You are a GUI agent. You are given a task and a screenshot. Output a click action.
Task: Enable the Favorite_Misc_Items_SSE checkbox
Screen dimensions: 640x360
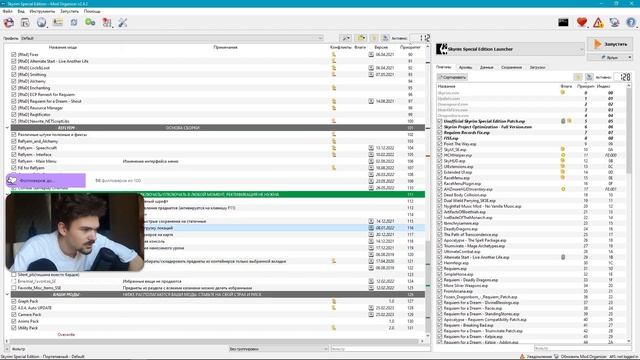click(14, 288)
